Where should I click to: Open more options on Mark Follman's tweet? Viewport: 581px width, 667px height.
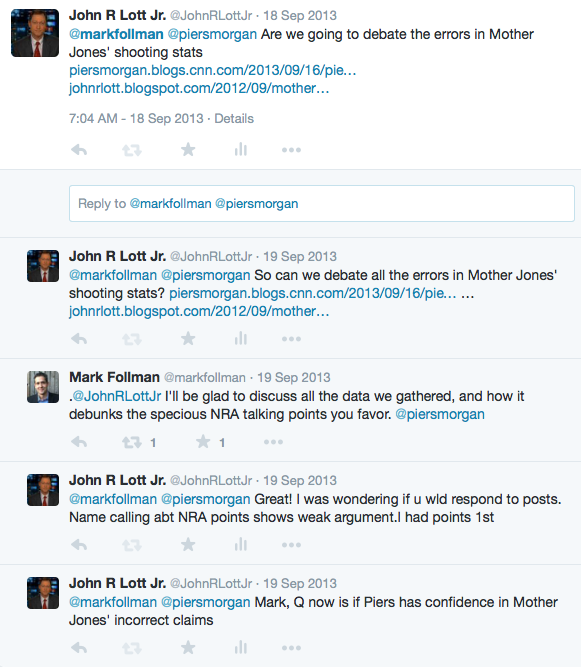point(273,442)
